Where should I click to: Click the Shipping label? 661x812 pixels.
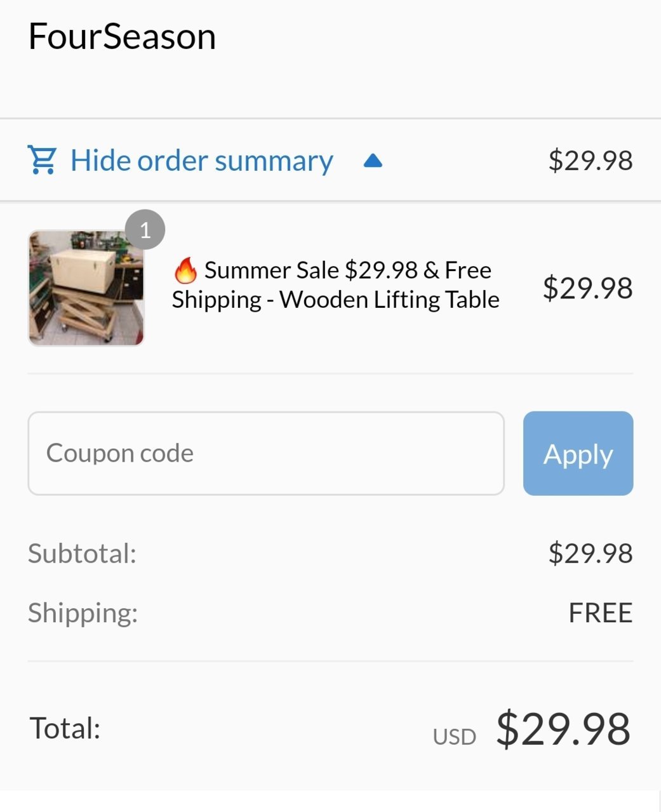point(83,613)
